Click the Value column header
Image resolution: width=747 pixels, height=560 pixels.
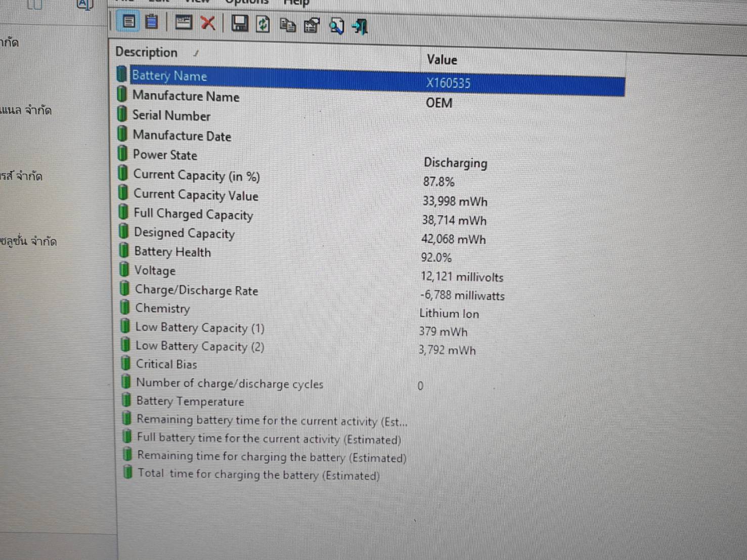point(442,60)
